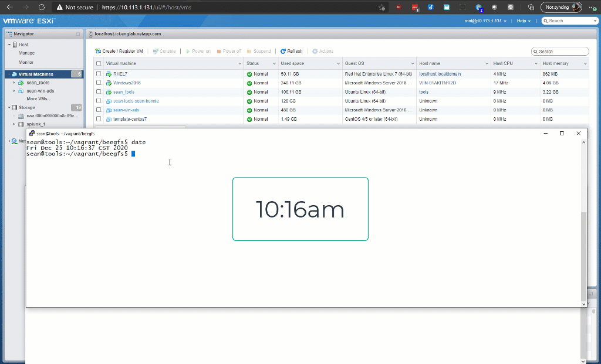Screen dimensions: 601x364
Task: Click the terminal scrollbar thumb
Action: (x=583, y=256)
